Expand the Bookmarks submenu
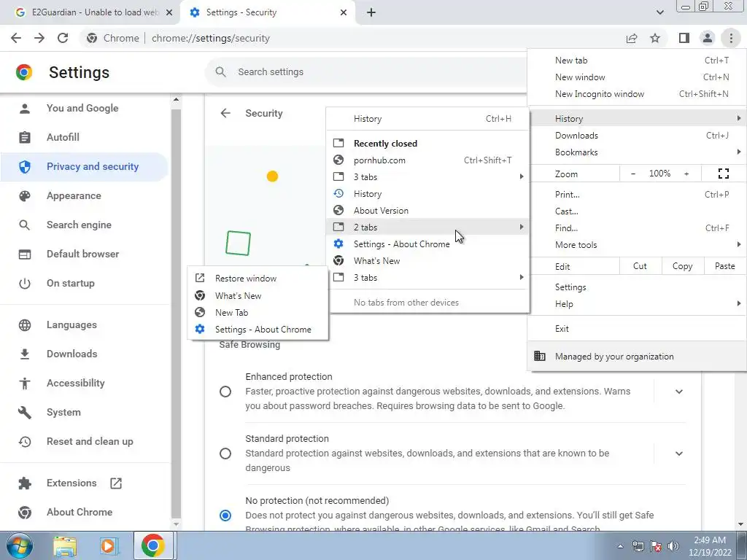This screenshot has width=747, height=560. point(637,152)
